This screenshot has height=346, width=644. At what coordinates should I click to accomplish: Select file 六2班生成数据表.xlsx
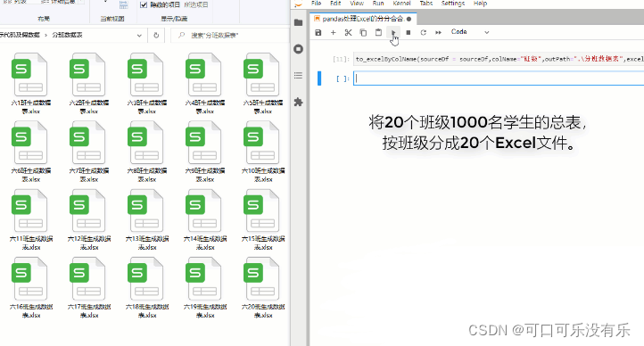tap(88, 84)
